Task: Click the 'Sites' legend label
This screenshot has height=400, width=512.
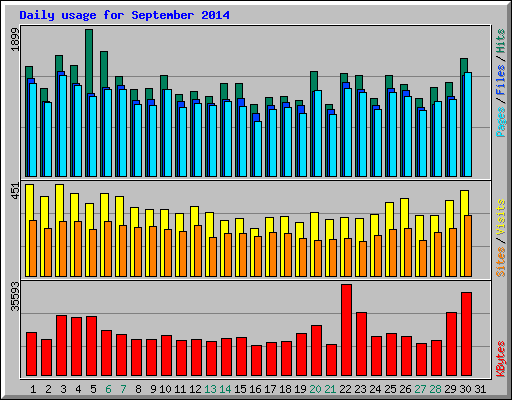Action: coord(501,262)
